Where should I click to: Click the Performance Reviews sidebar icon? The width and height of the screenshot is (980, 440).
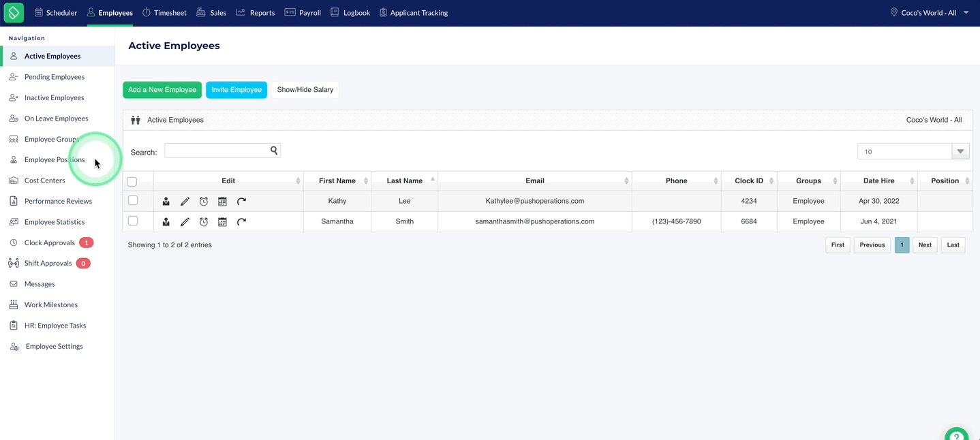coord(13,201)
